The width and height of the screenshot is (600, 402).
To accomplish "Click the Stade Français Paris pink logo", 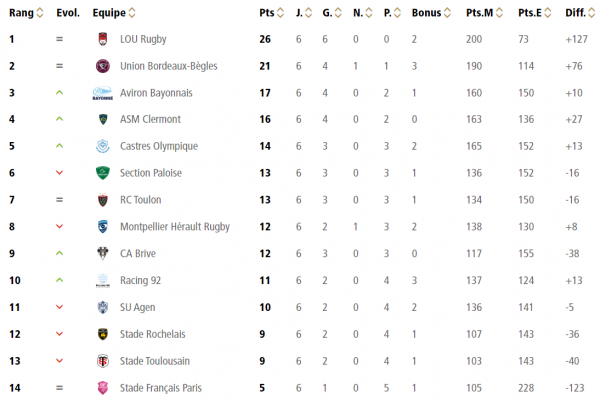I will coord(103,388).
